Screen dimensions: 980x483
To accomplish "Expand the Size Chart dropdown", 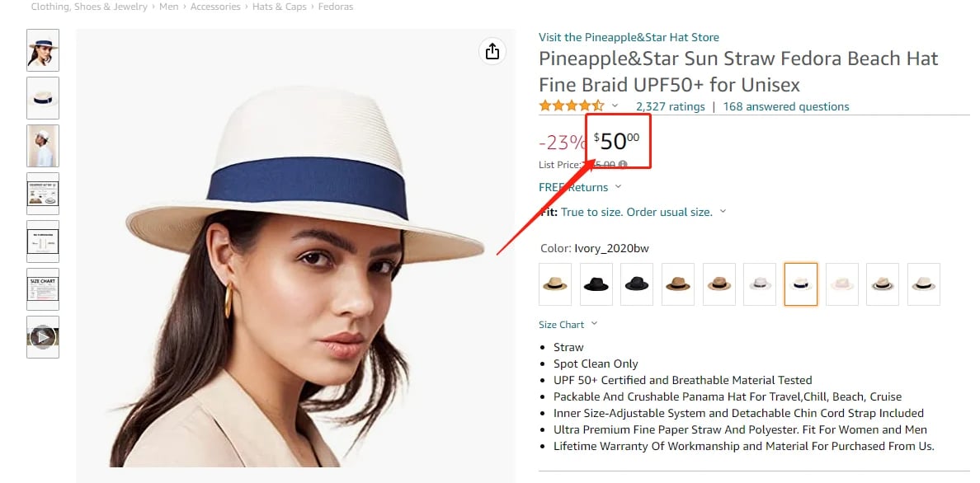I will [568, 325].
